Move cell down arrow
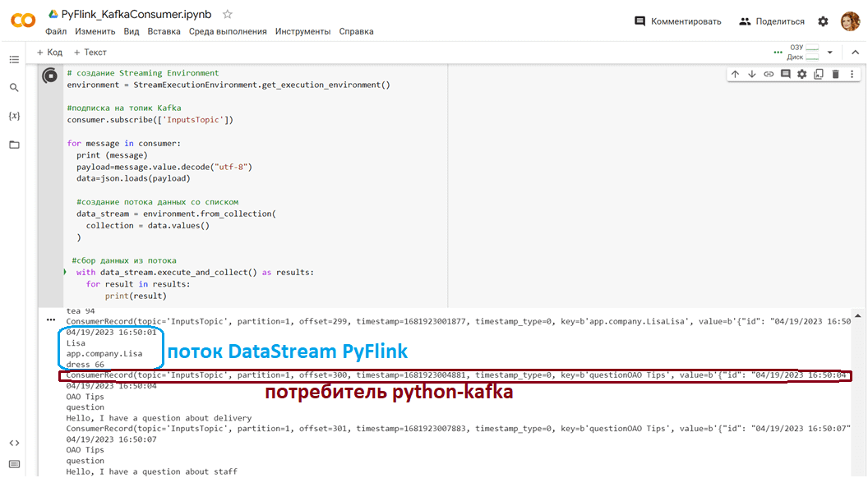The height and width of the screenshot is (478, 868). coord(752,74)
